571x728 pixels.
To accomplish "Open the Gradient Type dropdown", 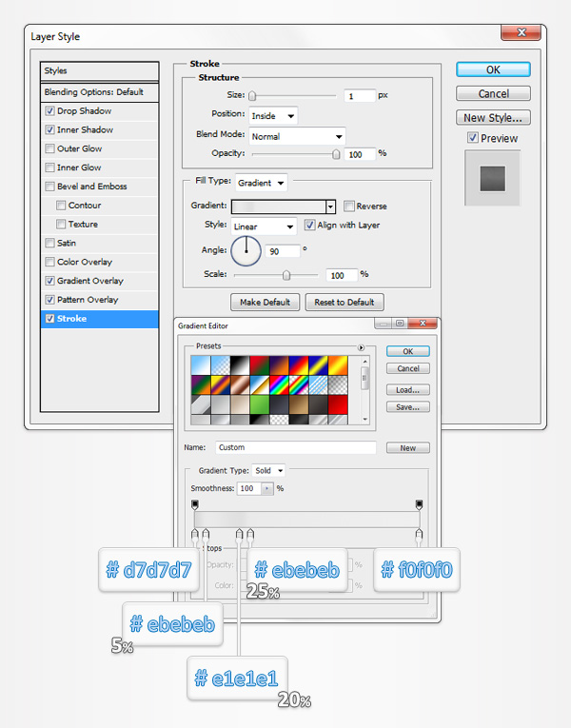I will click(267, 470).
